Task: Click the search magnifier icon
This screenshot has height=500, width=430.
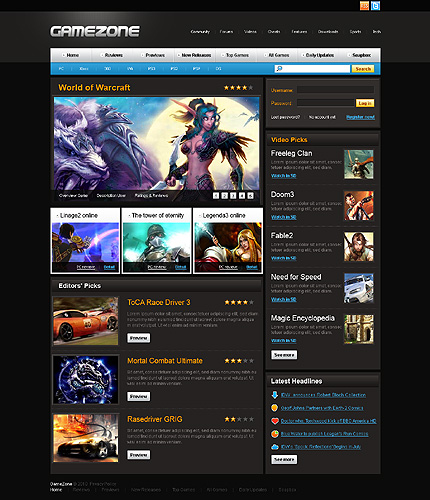Action: point(279,69)
